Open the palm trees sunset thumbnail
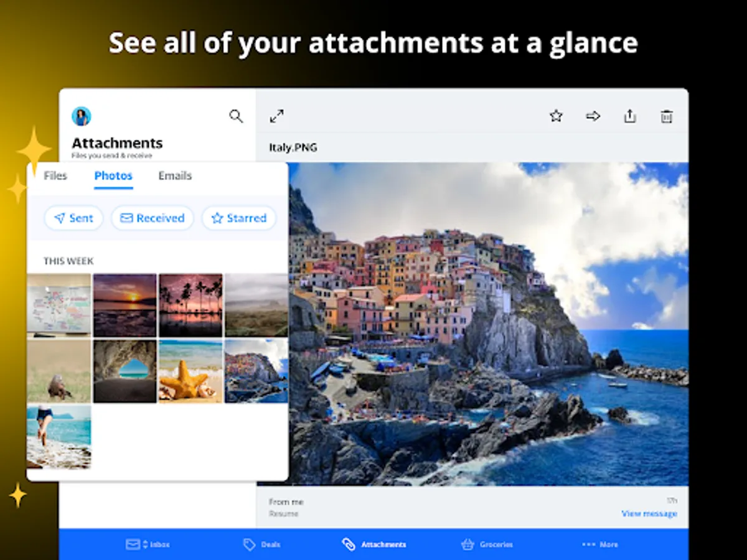Screen dimensions: 747x560 (x=190, y=306)
